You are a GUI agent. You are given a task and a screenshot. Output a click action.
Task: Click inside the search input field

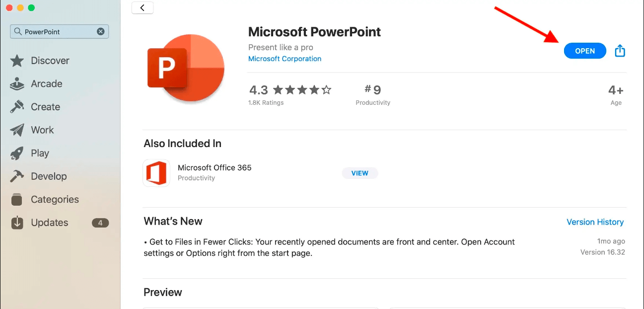[x=60, y=31]
